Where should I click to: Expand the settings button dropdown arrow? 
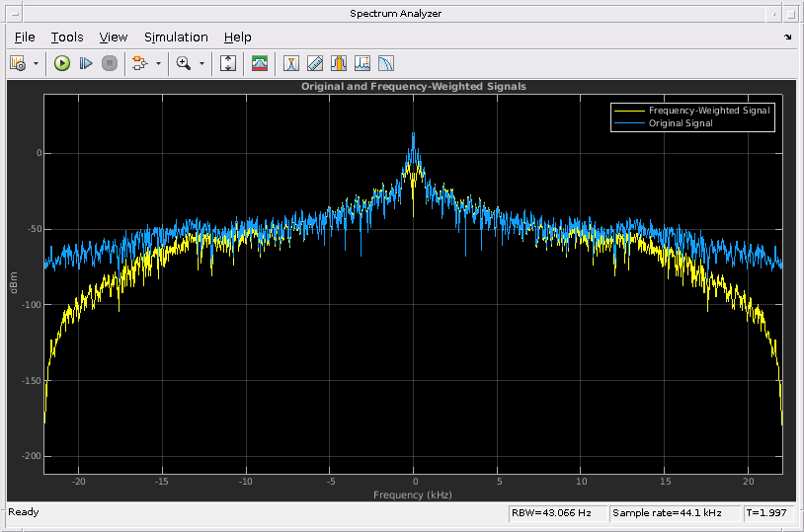click(37, 63)
